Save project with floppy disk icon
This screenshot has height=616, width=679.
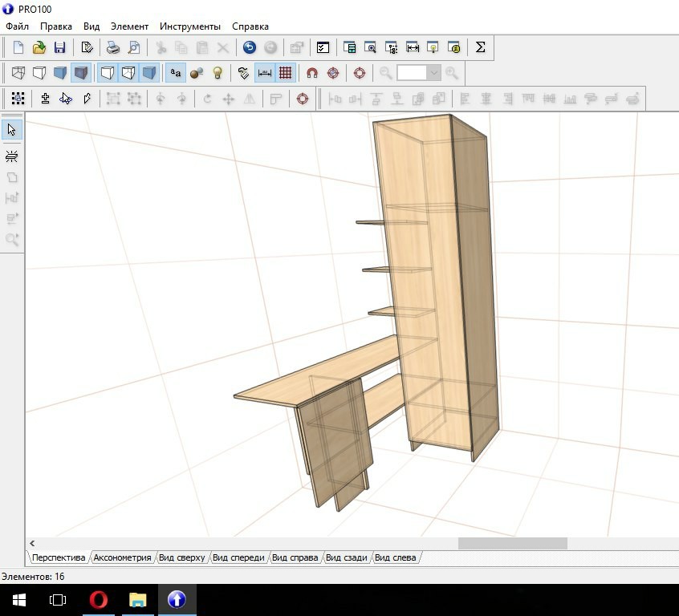tap(59, 47)
